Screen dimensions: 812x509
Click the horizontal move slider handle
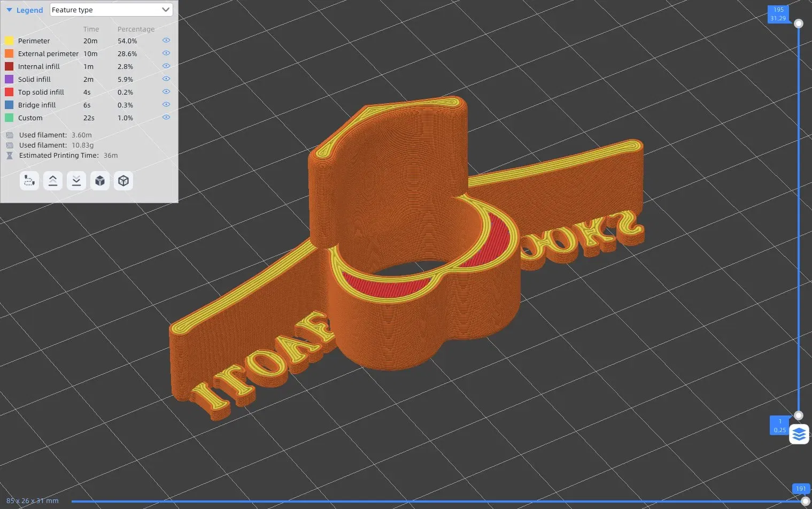806,501
